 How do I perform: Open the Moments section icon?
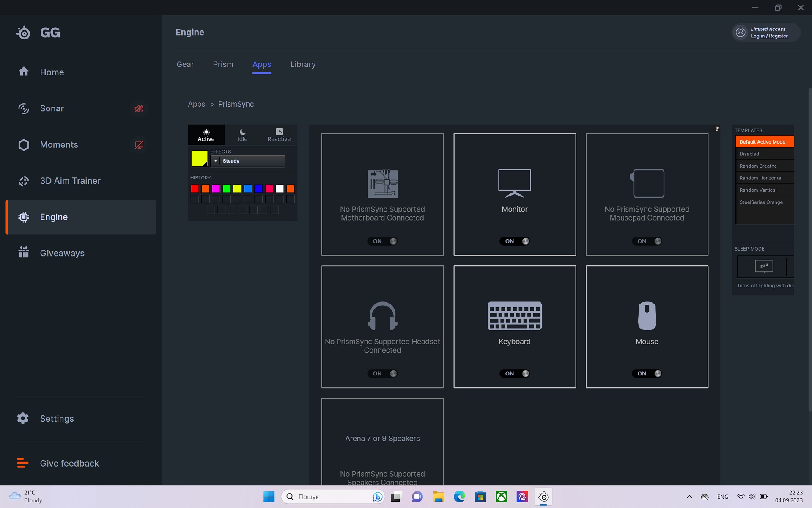point(24,145)
